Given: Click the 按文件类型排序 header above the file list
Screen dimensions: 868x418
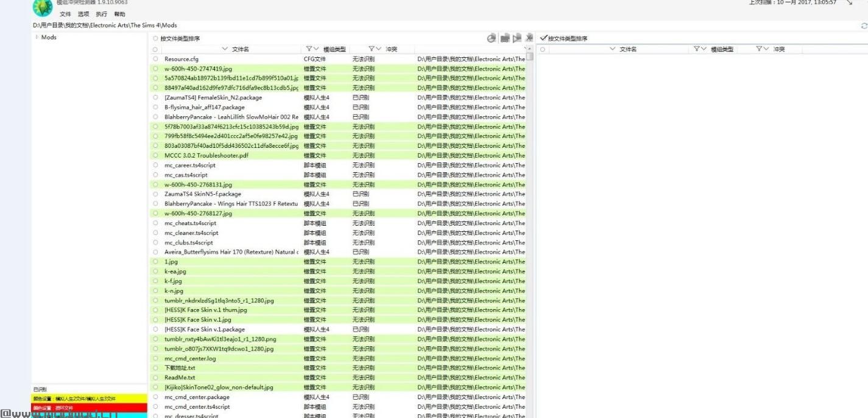Looking at the screenshot, I should click(x=178, y=37).
